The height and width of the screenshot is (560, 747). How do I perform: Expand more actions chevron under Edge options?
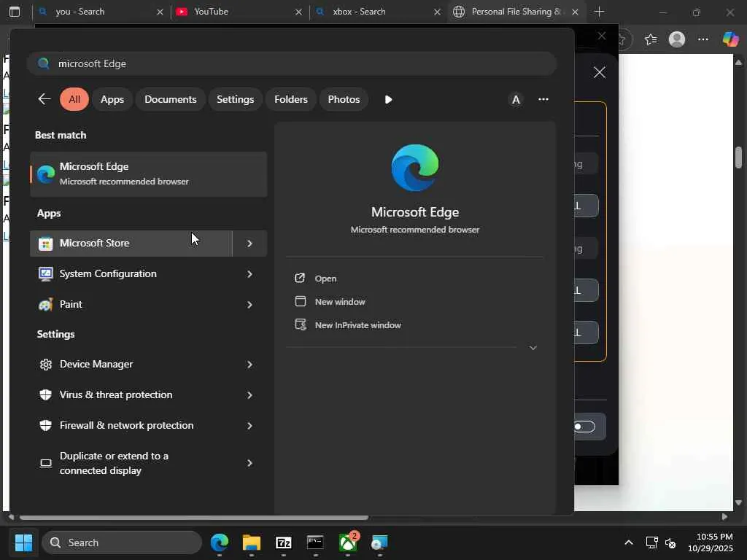(x=533, y=348)
